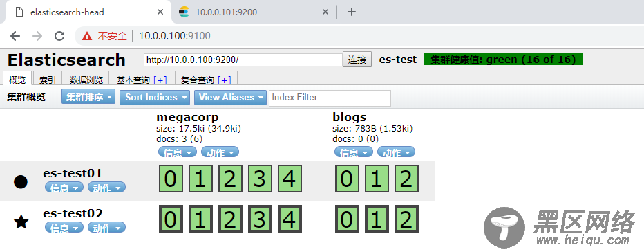The image size is (644, 252).
Task: Click megacorp shard 2 on es-test01
Action: click(x=230, y=179)
